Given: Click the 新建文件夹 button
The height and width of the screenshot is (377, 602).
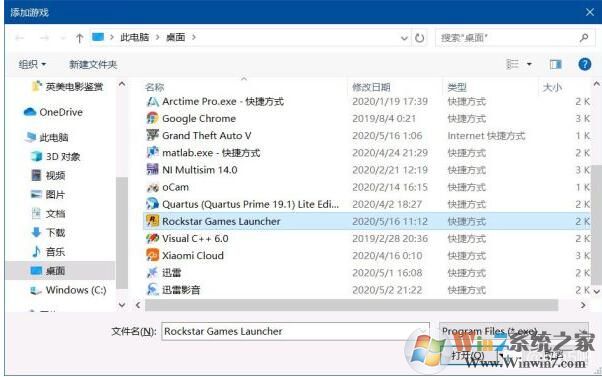Looking at the screenshot, I should pyautogui.click(x=93, y=64).
